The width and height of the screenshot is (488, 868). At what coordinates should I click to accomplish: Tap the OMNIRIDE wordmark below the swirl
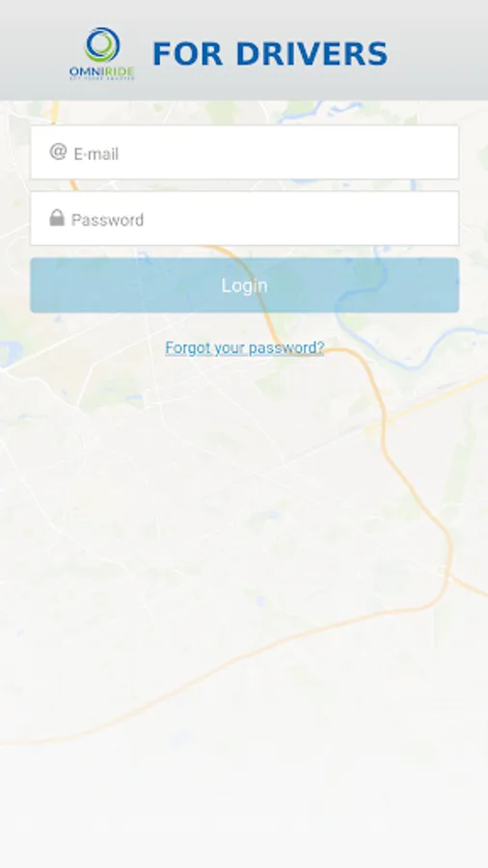pos(102,72)
